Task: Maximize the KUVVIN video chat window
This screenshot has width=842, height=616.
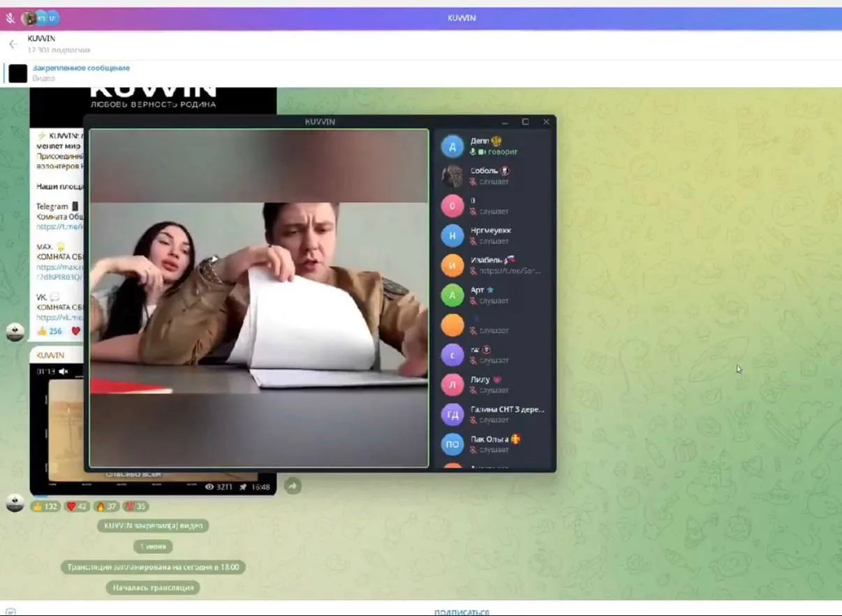Action: click(525, 122)
